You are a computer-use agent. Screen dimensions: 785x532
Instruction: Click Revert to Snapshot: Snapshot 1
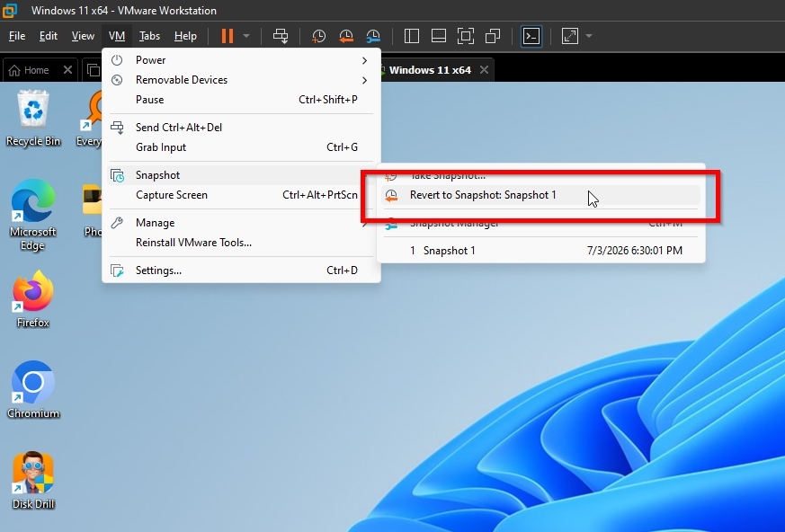click(x=540, y=195)
